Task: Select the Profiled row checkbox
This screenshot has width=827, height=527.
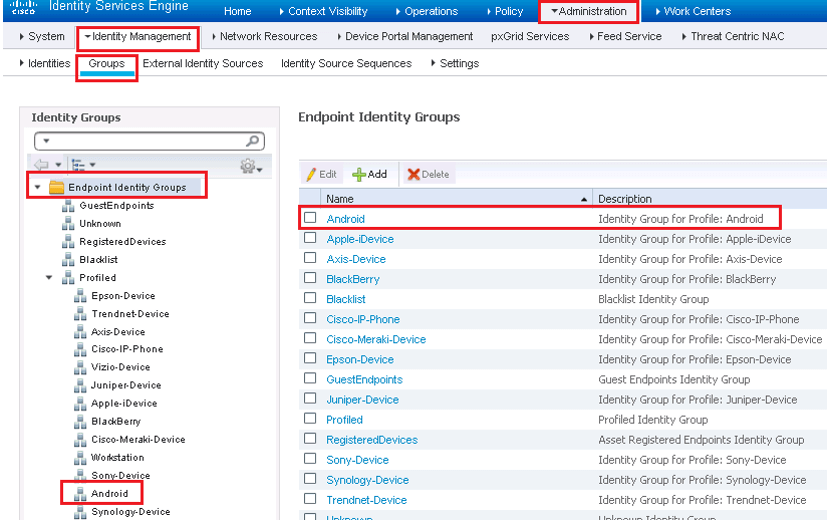Action: (x=310, y=418)
